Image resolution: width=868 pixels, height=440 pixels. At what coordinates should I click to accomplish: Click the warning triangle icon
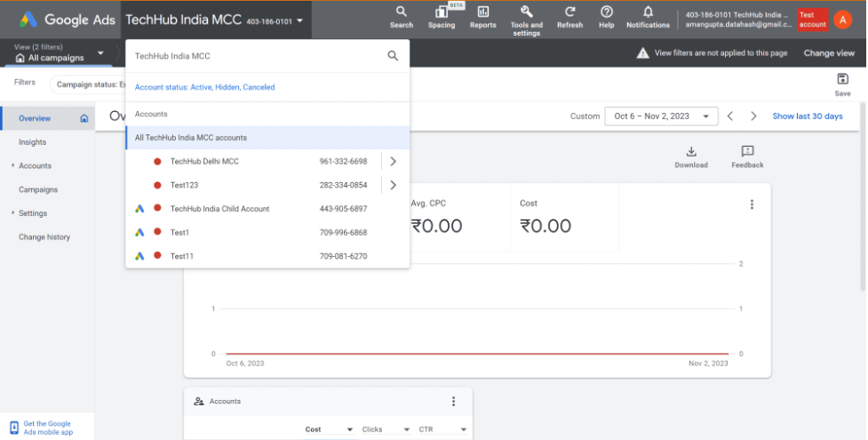pyautogui.click(x=642, y=53)
